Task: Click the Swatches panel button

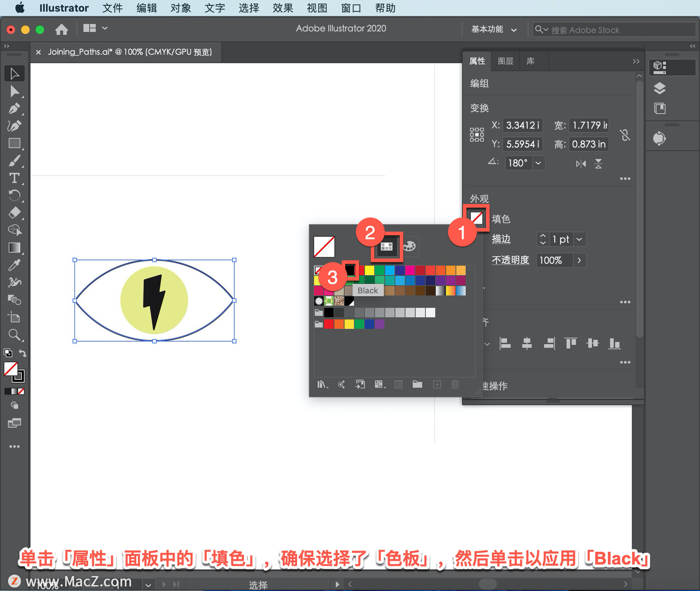Action: coord(386,247)
